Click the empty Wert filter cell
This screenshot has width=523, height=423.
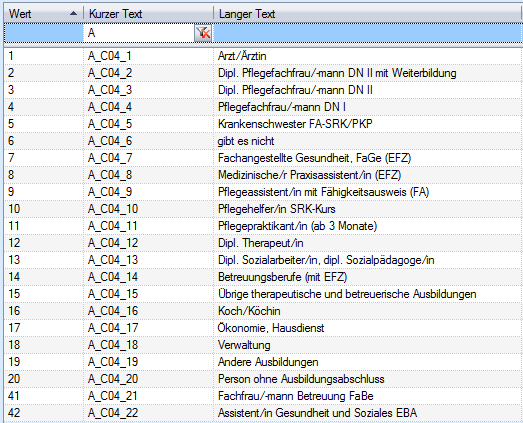pyautogui.click(x=44, y=33)
